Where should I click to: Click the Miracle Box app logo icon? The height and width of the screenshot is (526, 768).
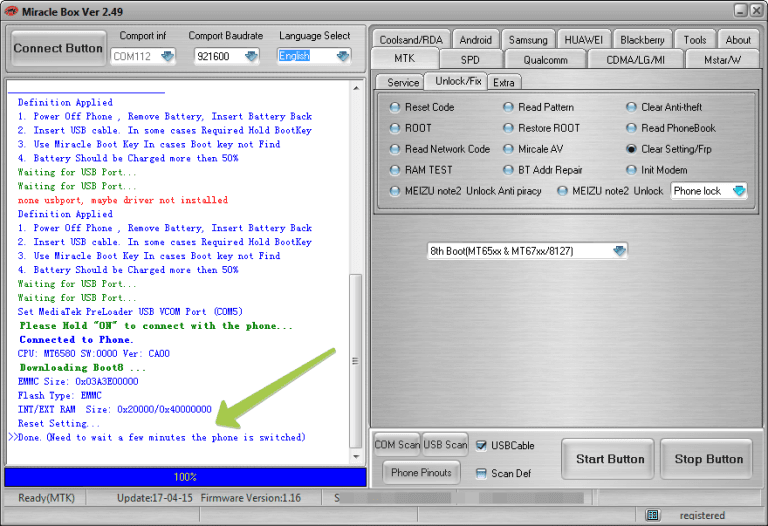point(11,11)
